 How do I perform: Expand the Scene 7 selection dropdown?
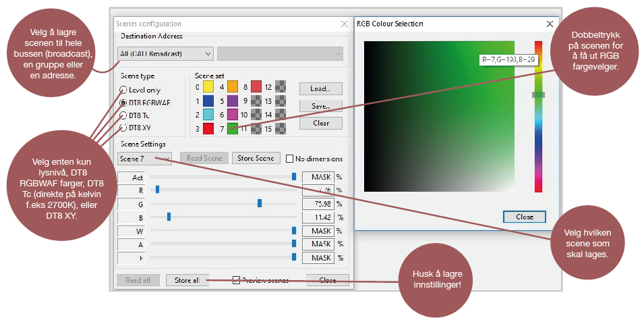(x=144, y=159)
